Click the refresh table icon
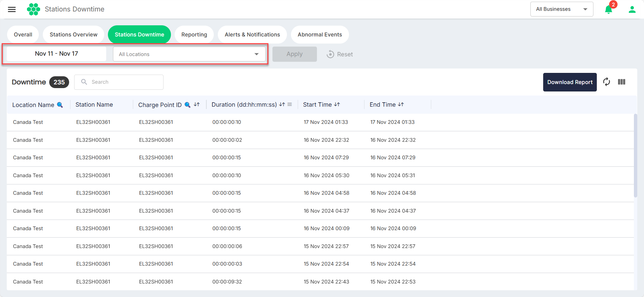The height and width of the screenshot is (297, 644). [607, 82]
